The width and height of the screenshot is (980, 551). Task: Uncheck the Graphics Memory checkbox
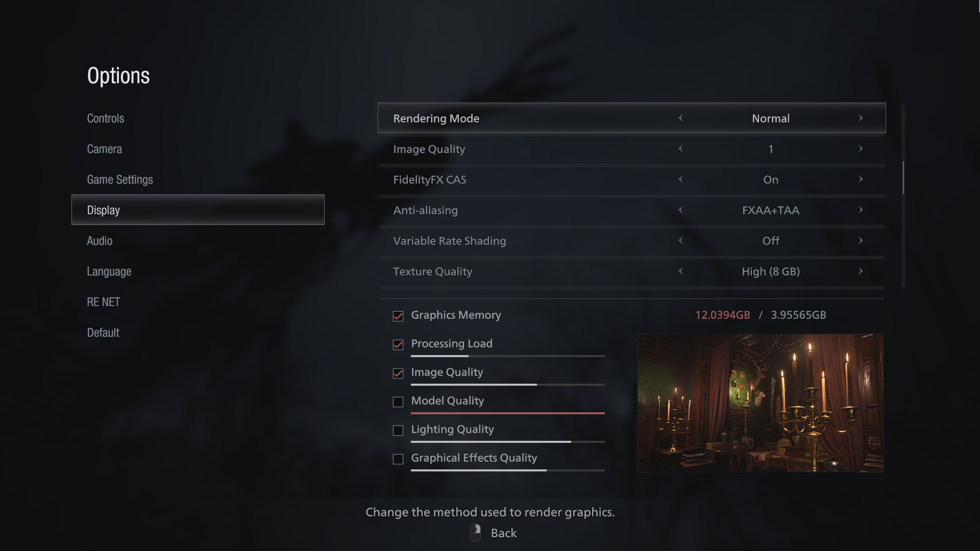(x=398, y=316)
